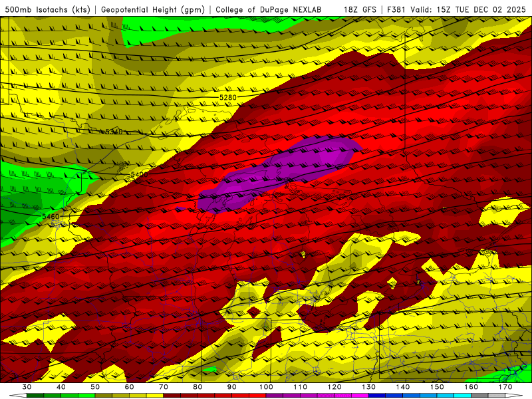The height and width of the screenshot is (399, 532).
Task: Click the 160 value on the color scale
Action: click(471, 387)
